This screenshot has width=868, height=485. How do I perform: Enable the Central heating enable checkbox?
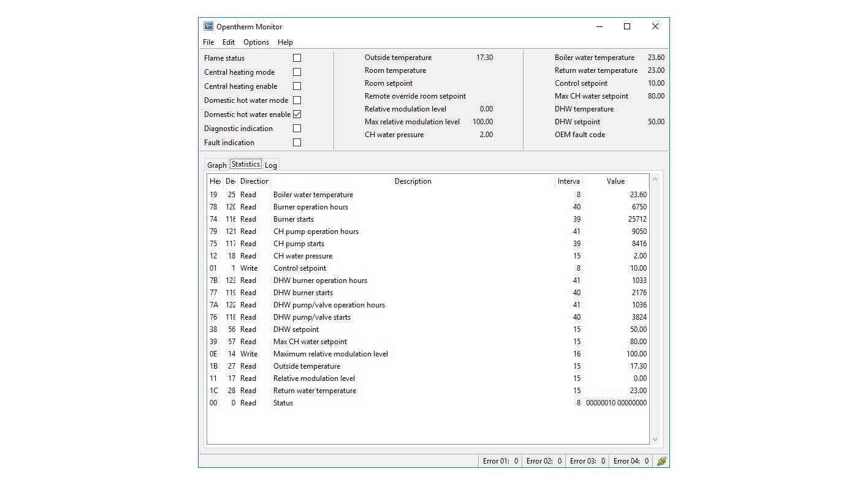point(297,86)
